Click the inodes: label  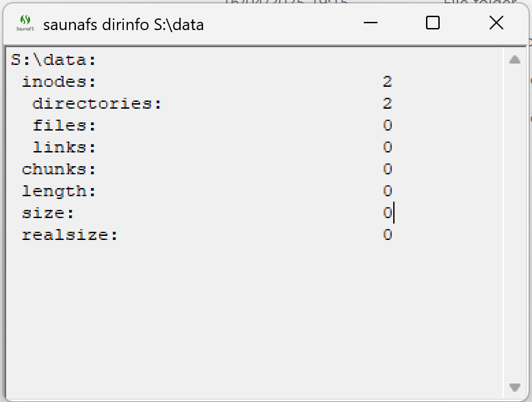click(x=59, y=82)
